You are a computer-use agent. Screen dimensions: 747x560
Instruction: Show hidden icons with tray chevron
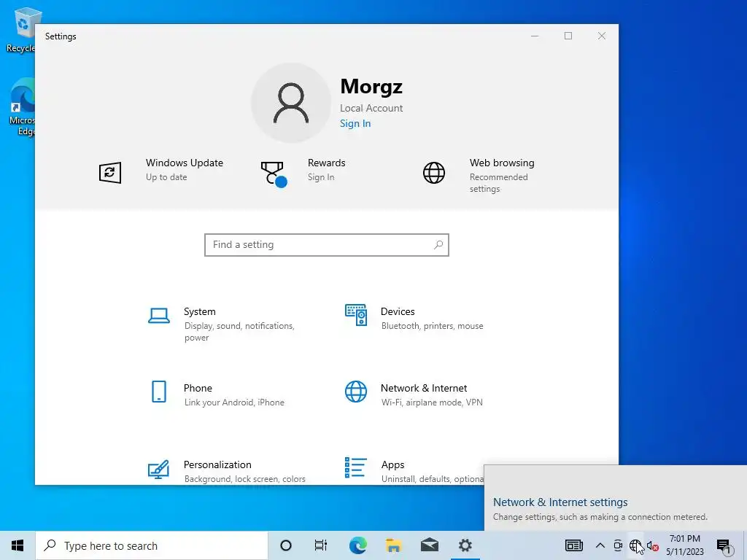(600, 545)
